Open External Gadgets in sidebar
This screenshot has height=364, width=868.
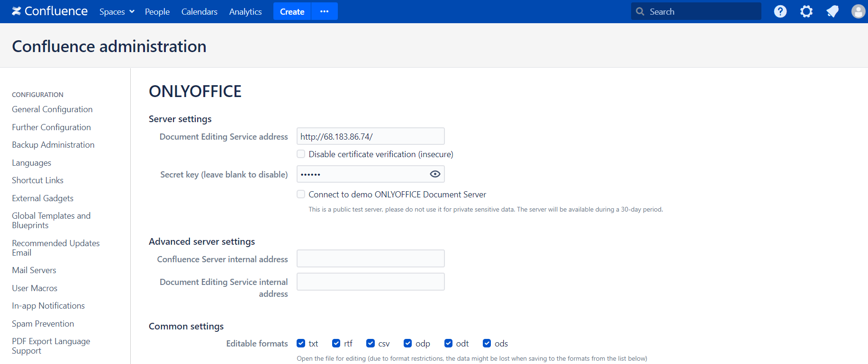[x=43, y=198]
